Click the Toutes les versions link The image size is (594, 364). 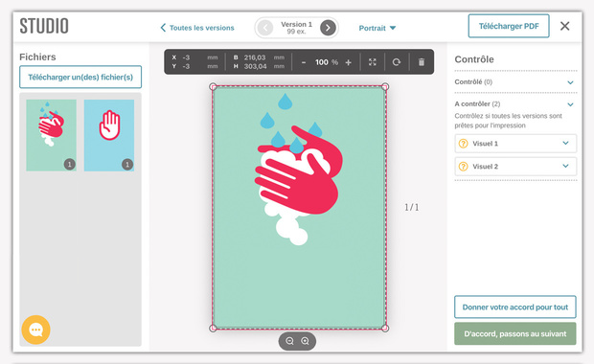pyautogui.click(x=197, y=28)
